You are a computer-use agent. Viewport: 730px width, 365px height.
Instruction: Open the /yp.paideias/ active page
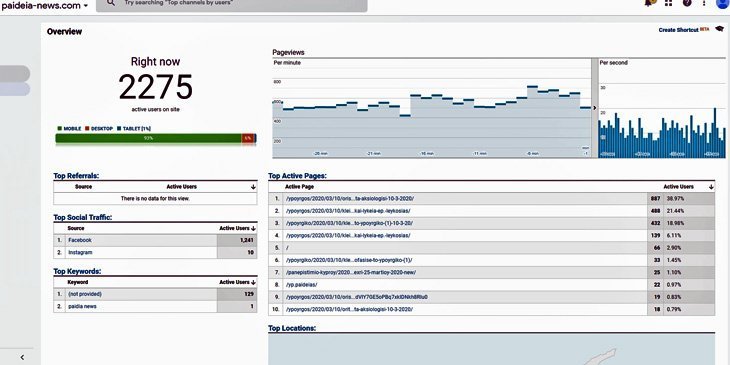[302, 284]
